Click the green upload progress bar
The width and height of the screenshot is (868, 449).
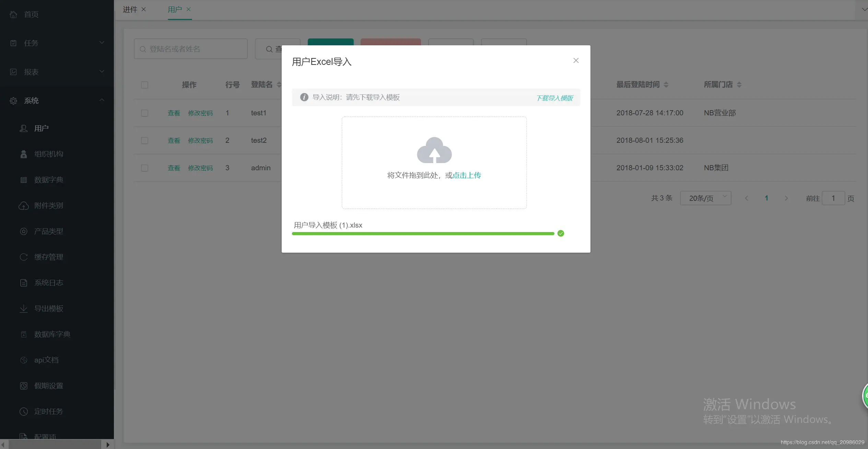click(x=422, y=233)
